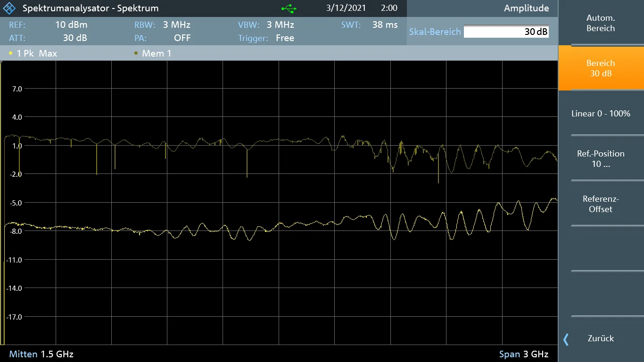Click the -17.0 y-axis label
Viewport: 644px width, 362px height.
click(x=14, y=317)
